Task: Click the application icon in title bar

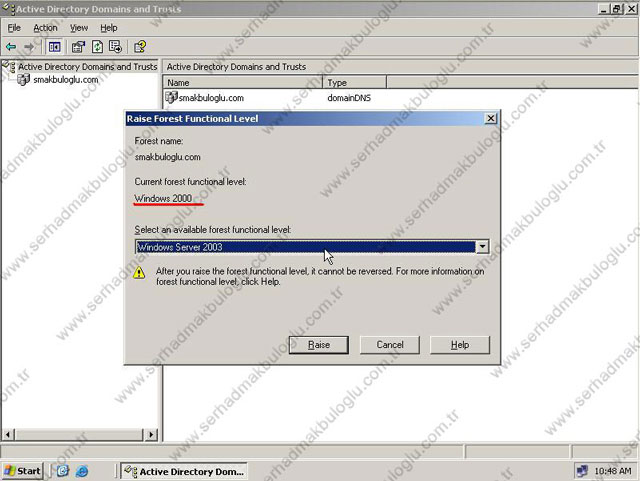Action: tap(9, 8)
